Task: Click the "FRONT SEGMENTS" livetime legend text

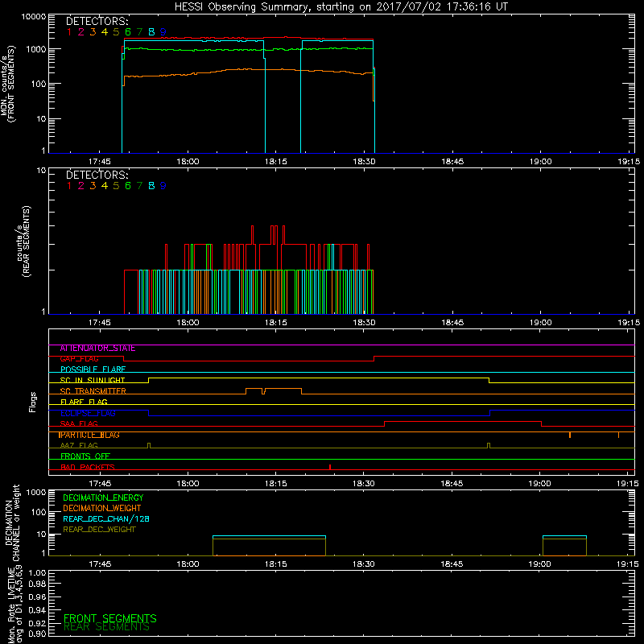Action: (x=110, y=618)
